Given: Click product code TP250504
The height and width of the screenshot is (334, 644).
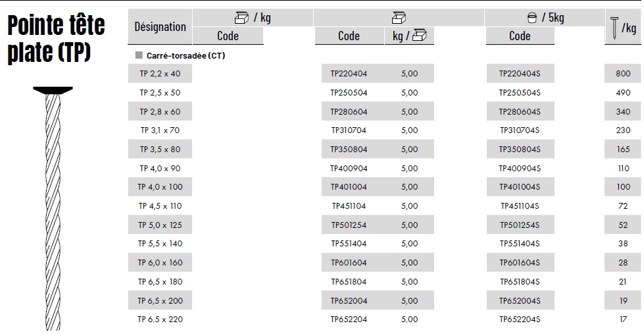Looking at the screenshot, I should coord(349,93).
